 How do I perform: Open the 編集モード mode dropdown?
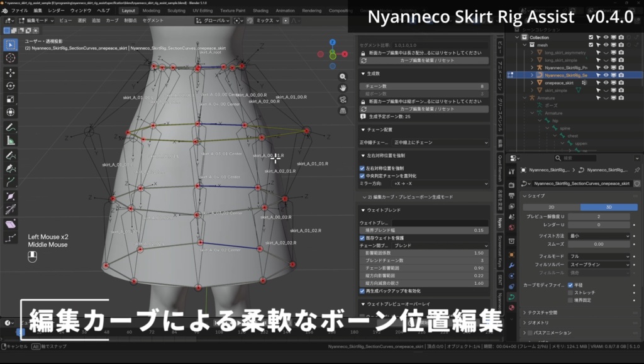click(36, 21)
